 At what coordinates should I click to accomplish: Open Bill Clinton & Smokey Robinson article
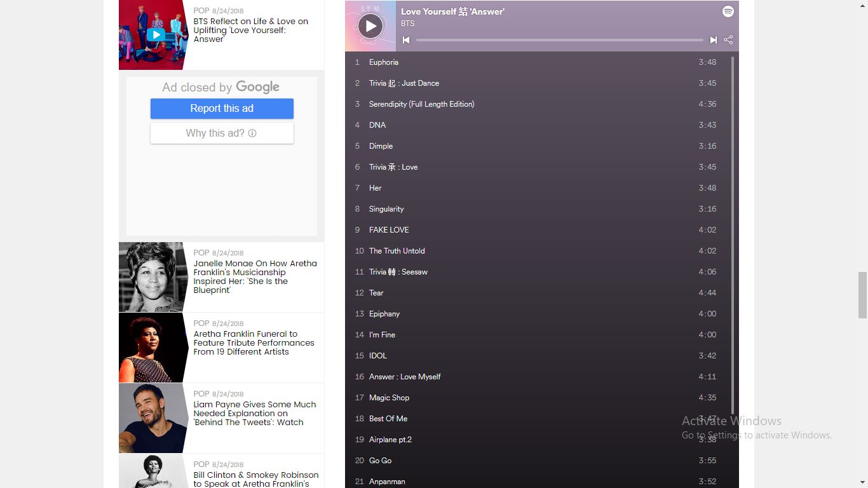click(256, 479)
